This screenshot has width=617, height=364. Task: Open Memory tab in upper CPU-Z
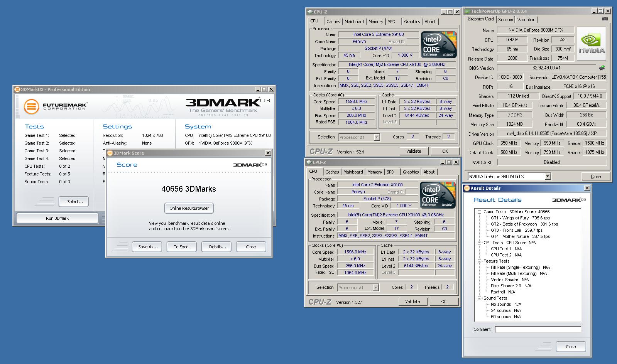(376, 22)
